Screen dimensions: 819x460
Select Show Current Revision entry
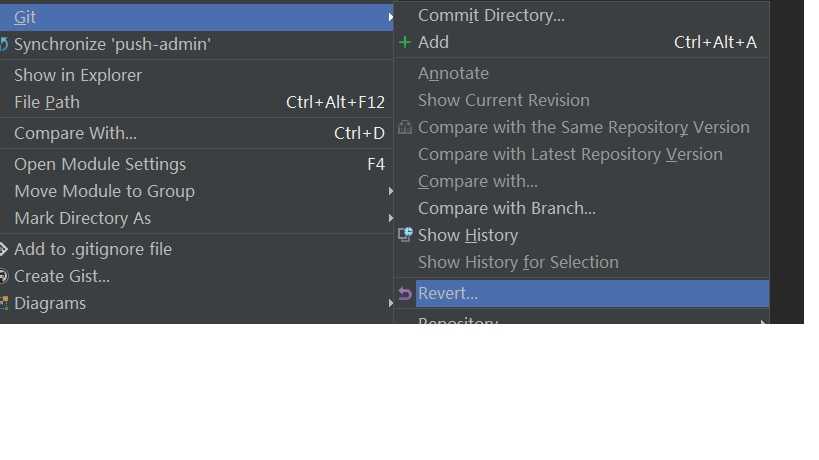click(503, 100)
